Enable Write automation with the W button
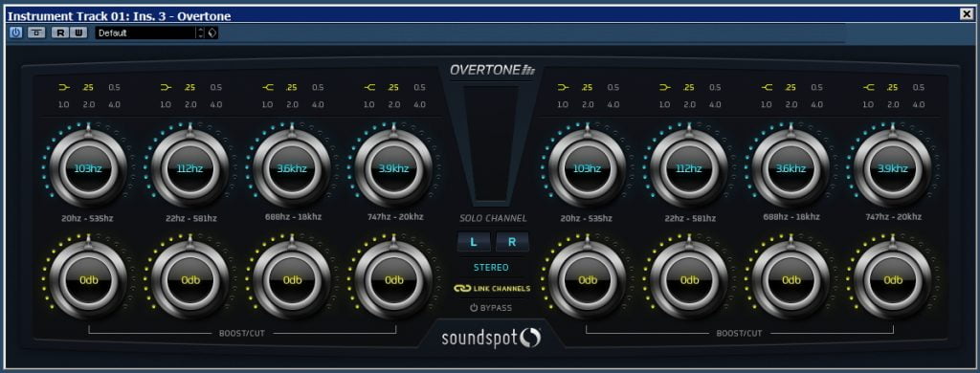The image size is (980, 373). point(78,33)
